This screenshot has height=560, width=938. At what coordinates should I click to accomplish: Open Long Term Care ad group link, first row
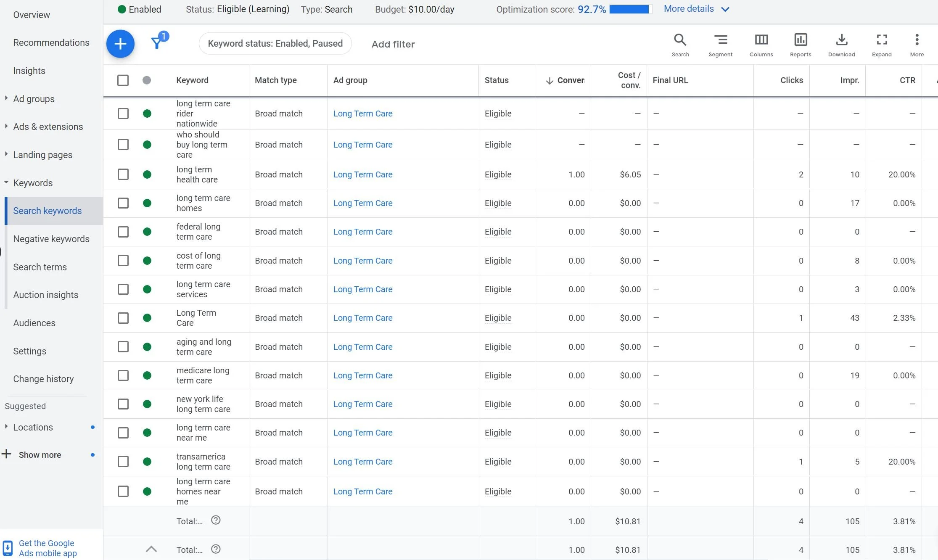[362, 114]
